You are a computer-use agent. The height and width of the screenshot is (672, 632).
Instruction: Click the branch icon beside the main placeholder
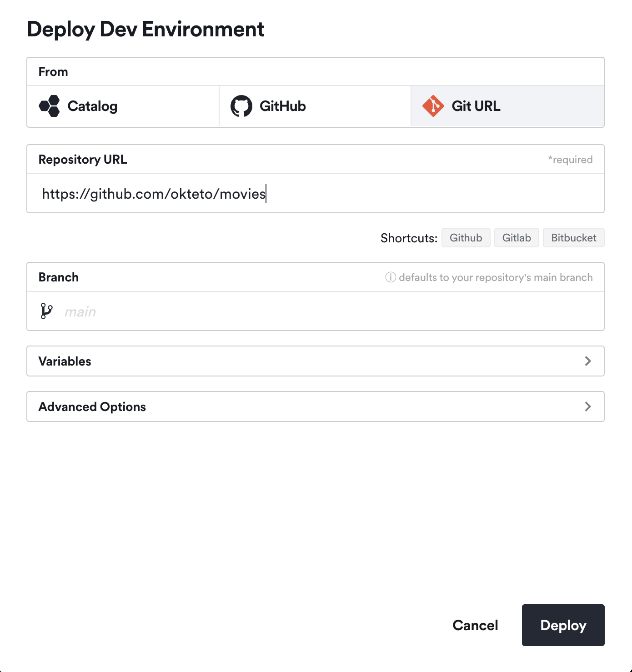[x=47, y=311]
